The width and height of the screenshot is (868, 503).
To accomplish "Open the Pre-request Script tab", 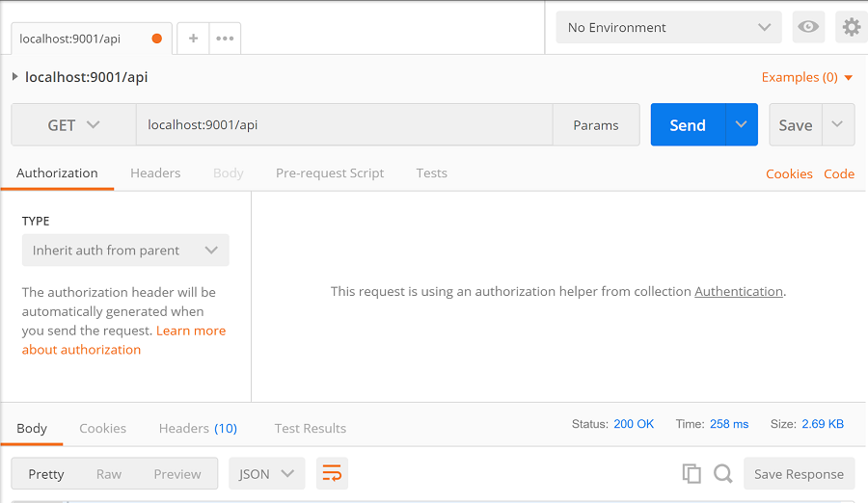I will [x=330, y=173].
